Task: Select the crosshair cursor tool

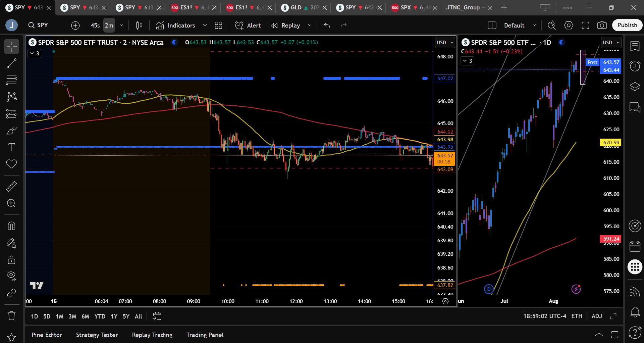Action: coord(11,47)
